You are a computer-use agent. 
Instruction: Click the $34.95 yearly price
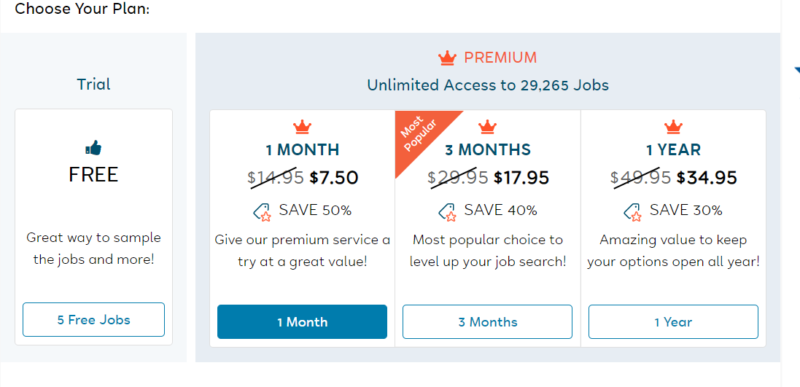(707, 178)
